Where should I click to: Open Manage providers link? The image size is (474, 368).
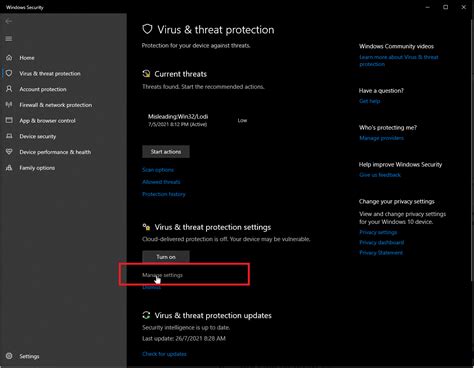[x=381, y=138]
